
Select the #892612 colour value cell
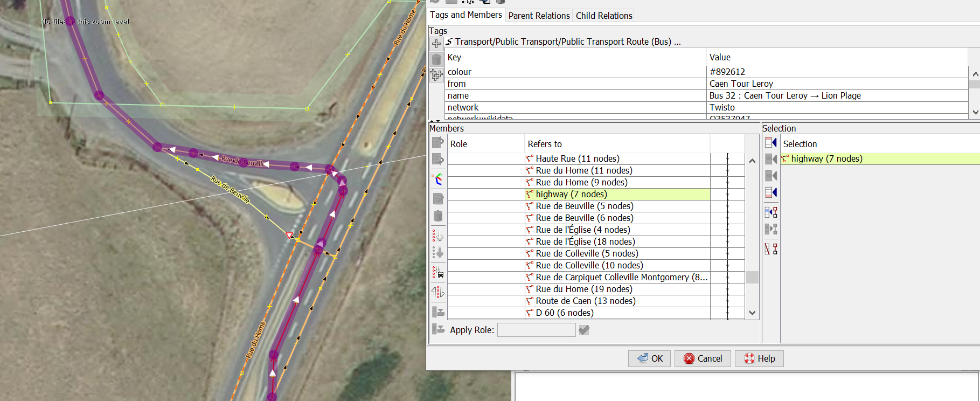coord(837,72)
